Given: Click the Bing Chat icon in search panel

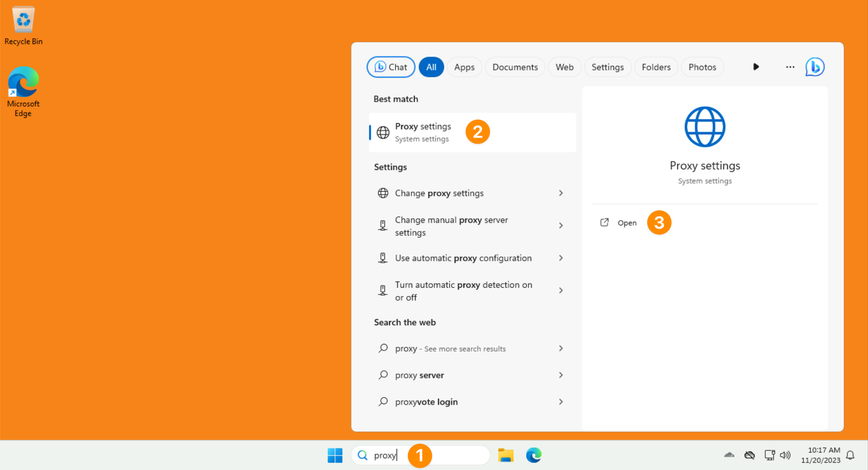Looking at the screenshot, I should [815, 67].
